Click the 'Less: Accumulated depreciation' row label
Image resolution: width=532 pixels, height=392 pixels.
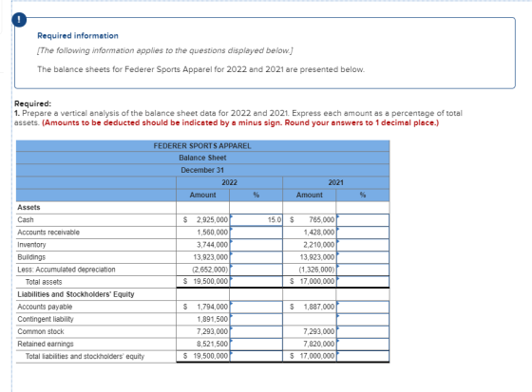66,270
